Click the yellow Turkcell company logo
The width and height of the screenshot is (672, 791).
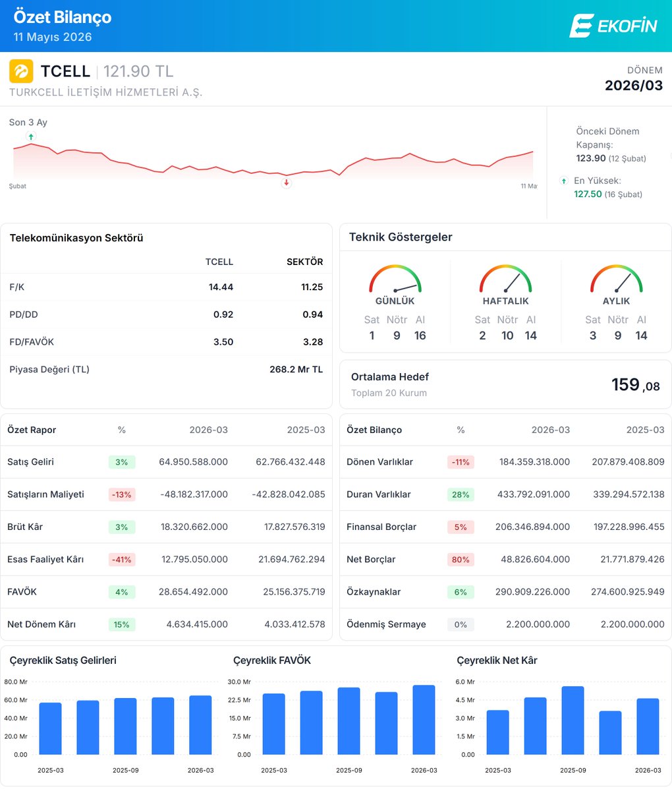[x=21, y=71]
